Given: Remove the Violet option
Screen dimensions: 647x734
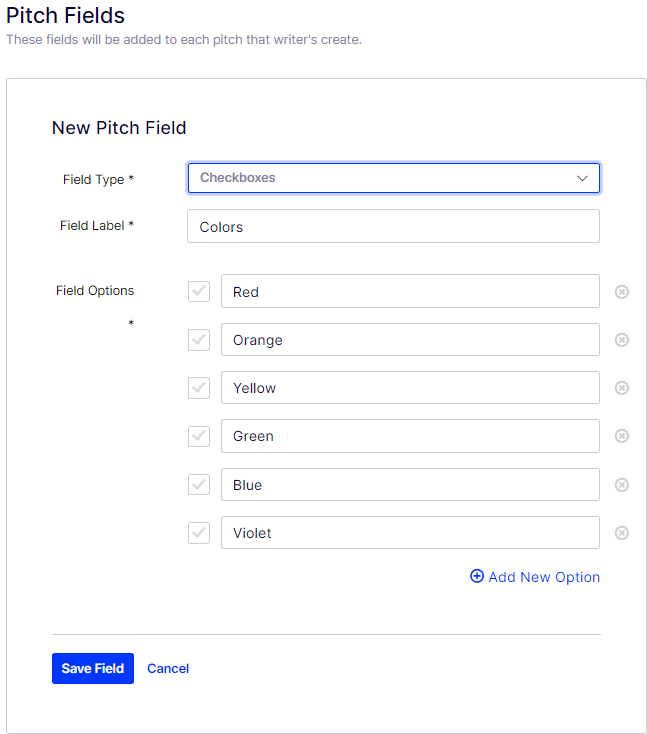Looking at the screenshot, I should tap(621, 533).
